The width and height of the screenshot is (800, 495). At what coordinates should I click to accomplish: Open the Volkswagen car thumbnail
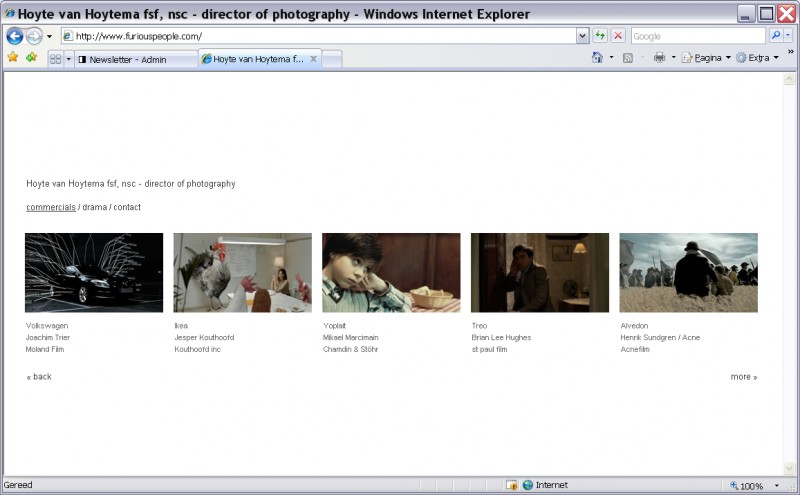[94, 273]
